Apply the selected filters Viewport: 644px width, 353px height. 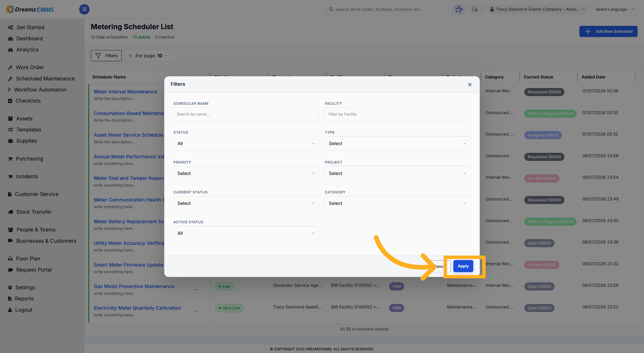(x=463, y=266)
